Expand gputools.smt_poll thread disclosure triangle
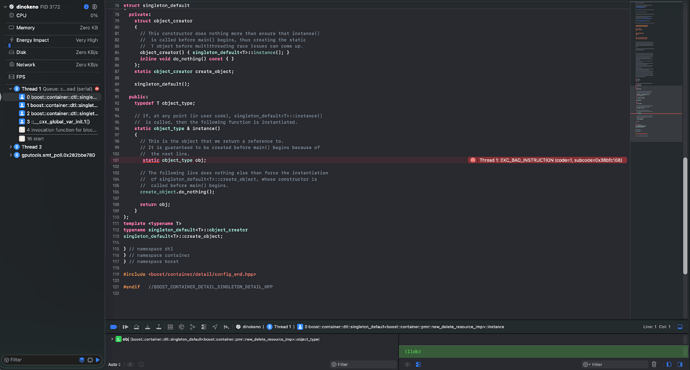Image resolution: width=690 pixels, height=370 pixels. tap(11, 155)
